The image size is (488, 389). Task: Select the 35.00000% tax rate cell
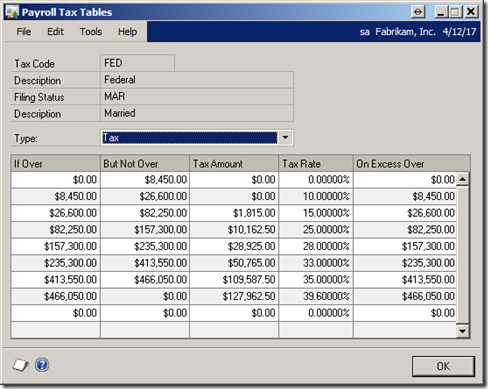316,280
